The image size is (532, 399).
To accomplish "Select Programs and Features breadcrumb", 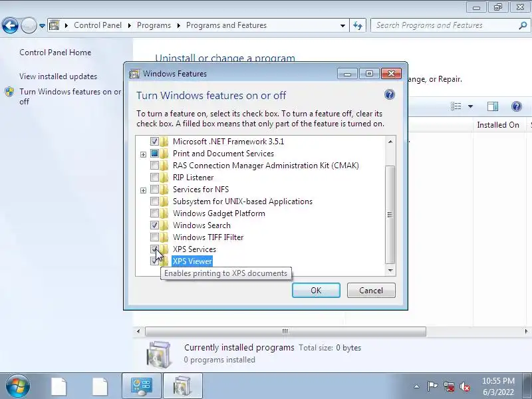I will 226,25.
